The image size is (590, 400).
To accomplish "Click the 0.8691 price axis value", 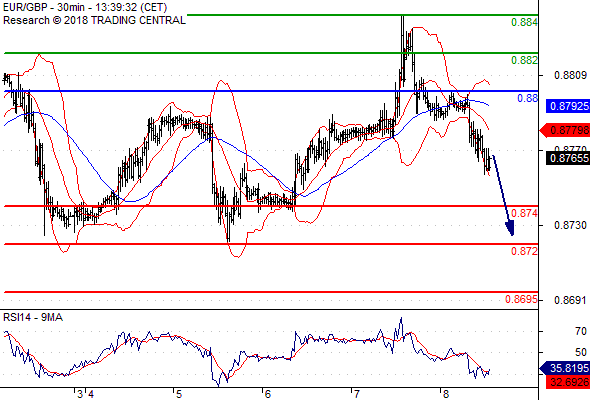I will (x=570, y=300).
